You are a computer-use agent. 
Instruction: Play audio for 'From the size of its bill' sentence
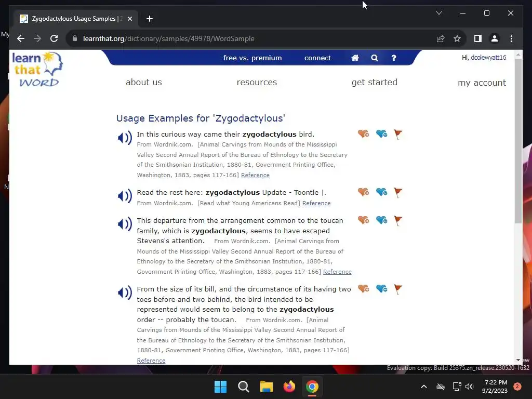(x=125, y=292)
